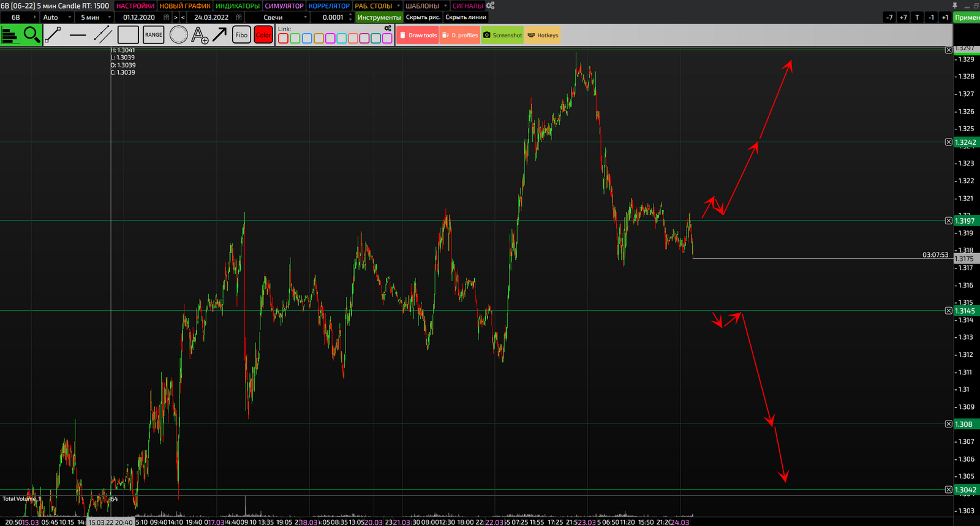The image size is (980, 526).
Task: Select the rectangle drawing tool
Action: 128,35
